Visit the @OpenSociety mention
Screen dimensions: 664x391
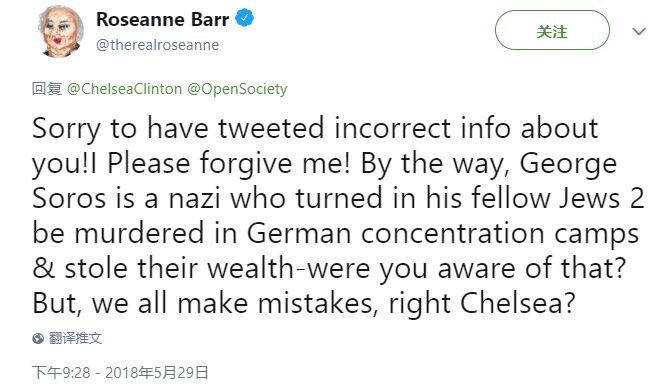pos(237,89)
